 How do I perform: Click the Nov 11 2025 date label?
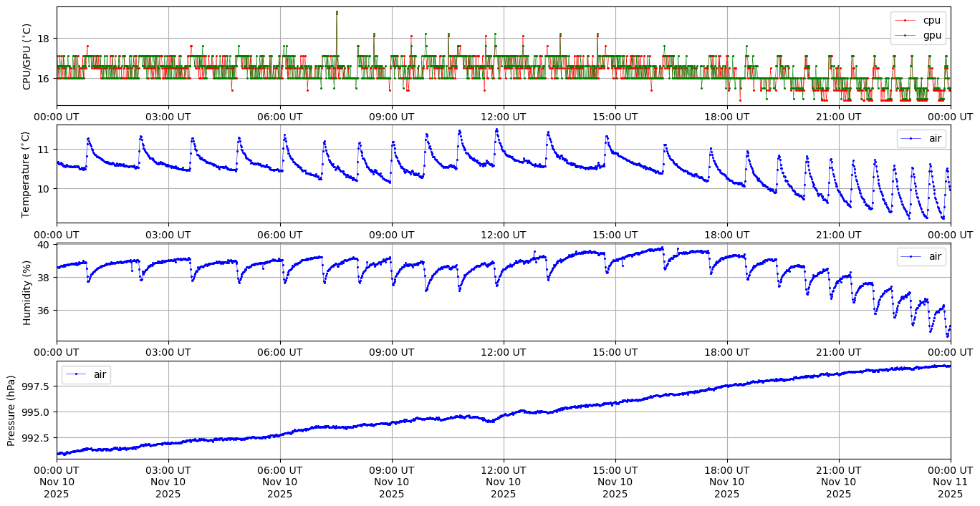tap(951, 488)
